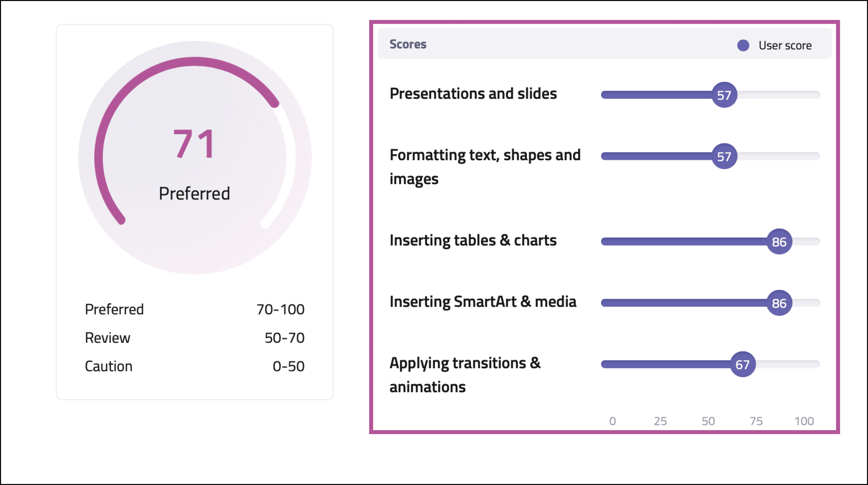The image size is (868, 485).
Task: Click the Preferred 70-100 range row
Action: [x=195, y=309]
